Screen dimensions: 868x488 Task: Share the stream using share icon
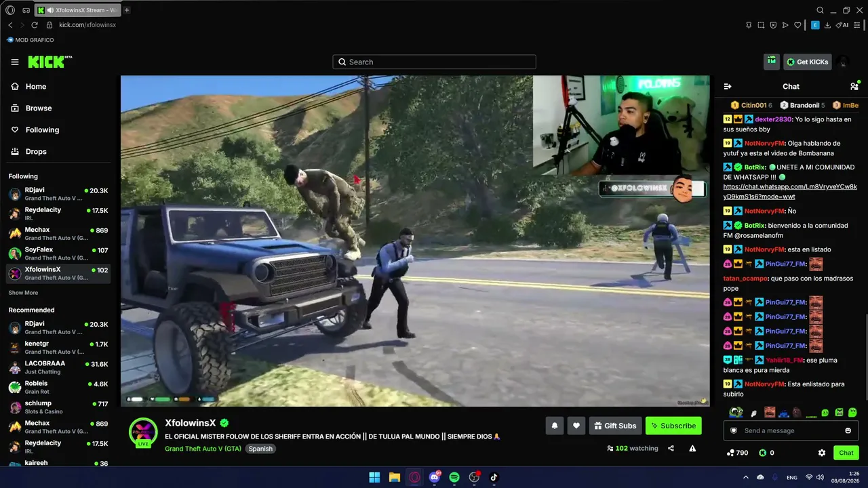[x=671, y=448]
